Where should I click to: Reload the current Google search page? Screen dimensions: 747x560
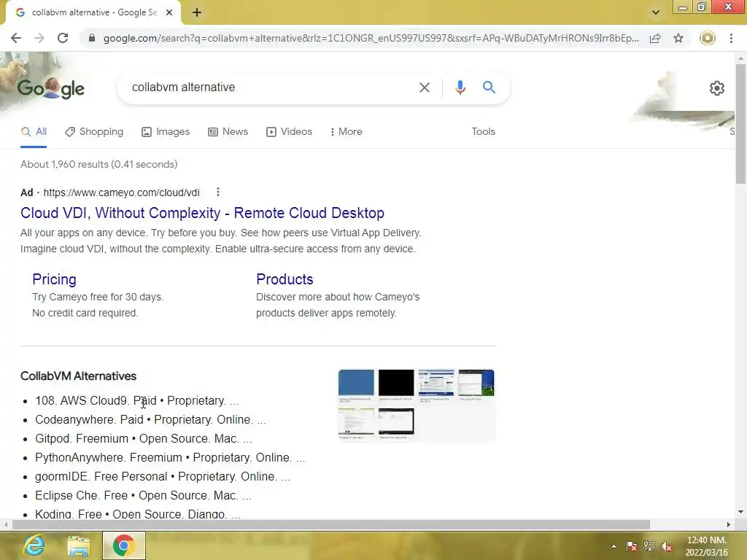[63, 38]
